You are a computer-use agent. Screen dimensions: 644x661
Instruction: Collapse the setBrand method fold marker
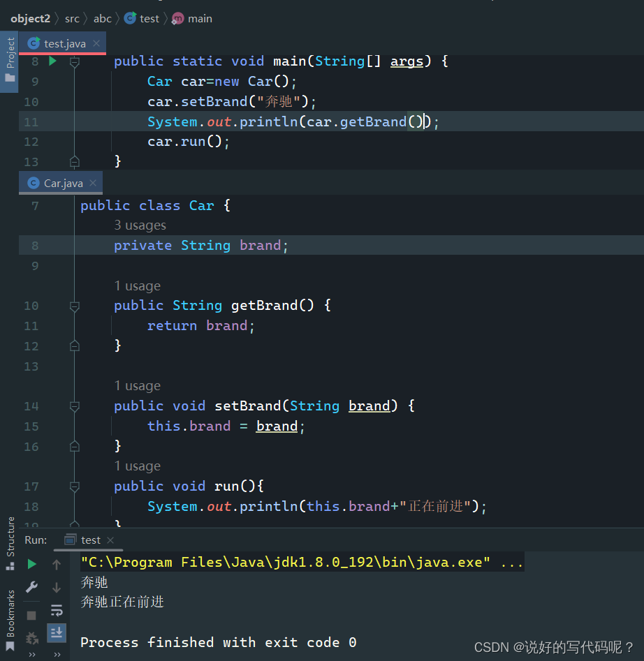click(x=75, y=406)
